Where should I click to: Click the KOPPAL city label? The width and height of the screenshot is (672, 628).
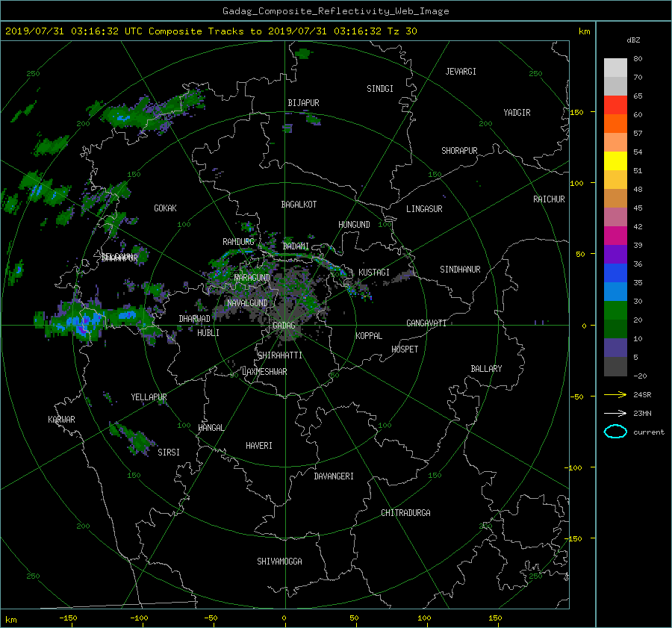[369, 335]
